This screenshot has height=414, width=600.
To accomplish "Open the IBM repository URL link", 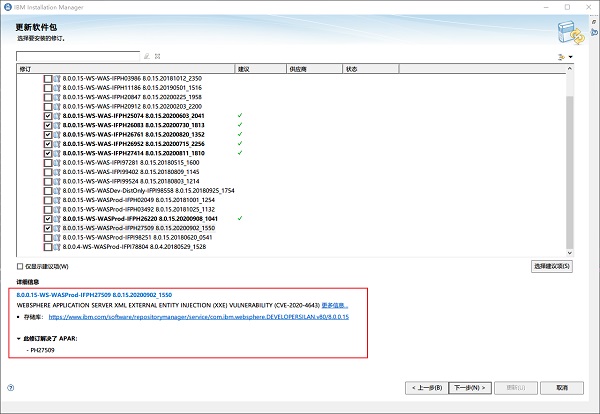I will pos(198,316).
